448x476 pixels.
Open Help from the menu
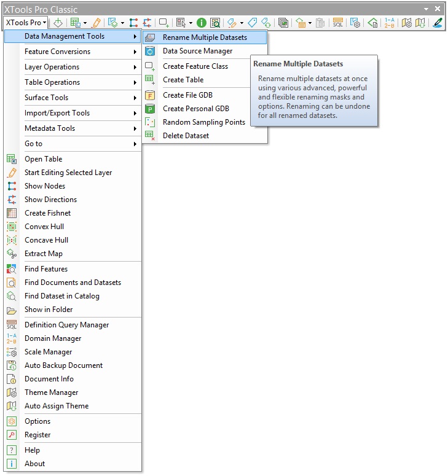[x=73, y=450]
